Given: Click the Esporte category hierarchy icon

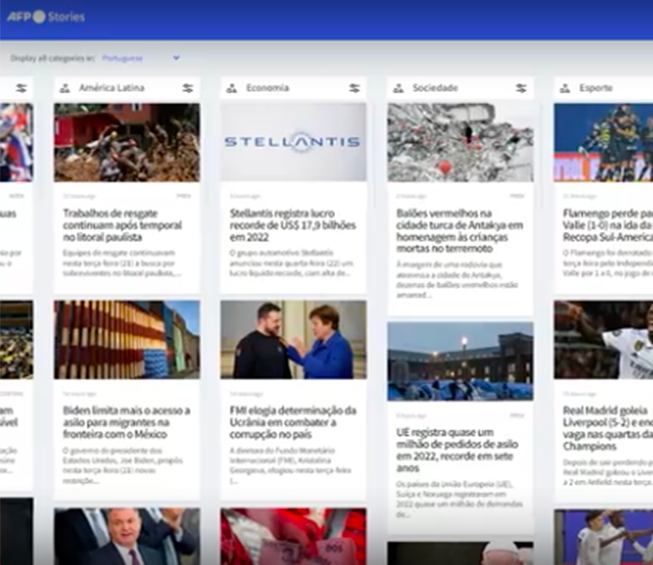Looking at the screenshot, I should (x=564, y=88).
